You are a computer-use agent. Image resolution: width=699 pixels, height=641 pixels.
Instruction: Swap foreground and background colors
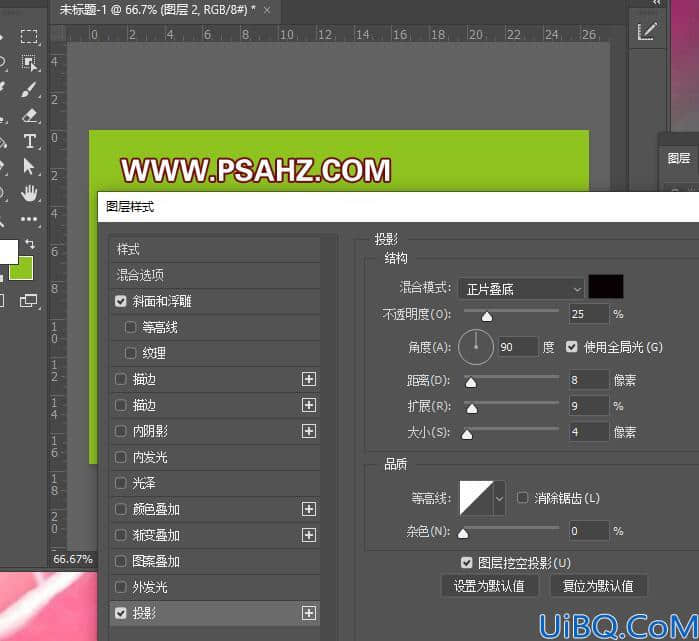(x=30, y=243)
